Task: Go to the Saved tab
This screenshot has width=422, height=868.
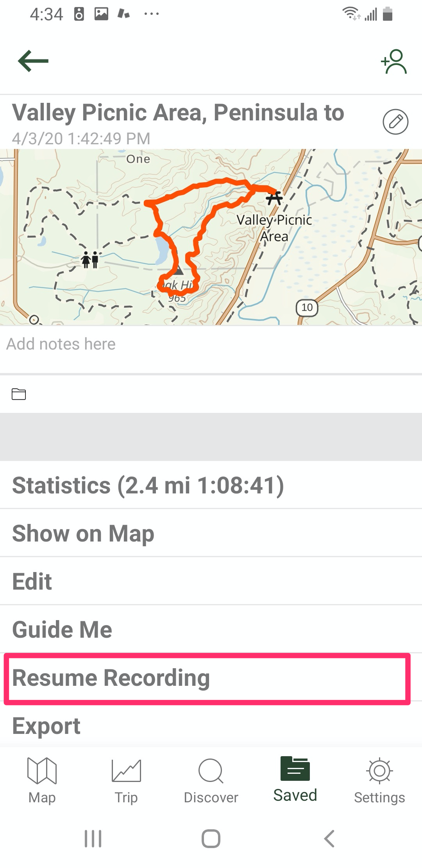Action: pos(295,779)
